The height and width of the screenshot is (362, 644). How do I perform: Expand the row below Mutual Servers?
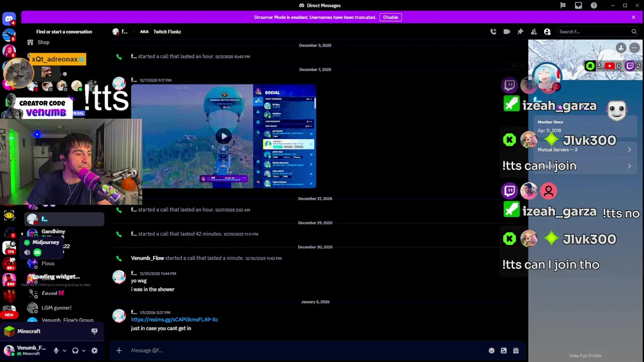pos(585,166)
